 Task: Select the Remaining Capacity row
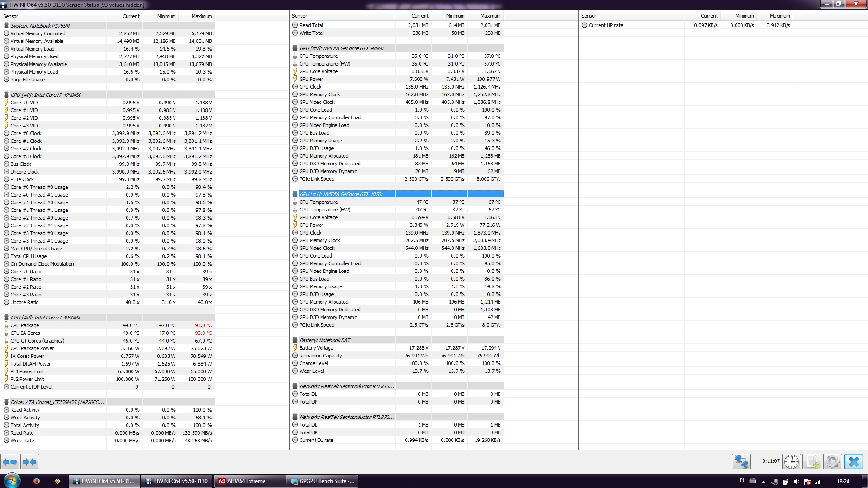tap(397, 356)
